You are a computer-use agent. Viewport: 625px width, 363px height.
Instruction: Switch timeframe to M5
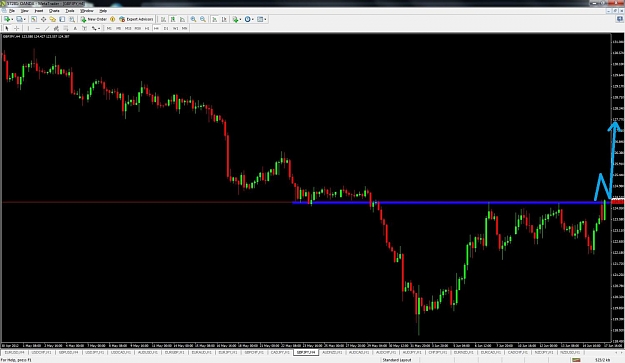point(118,28)
